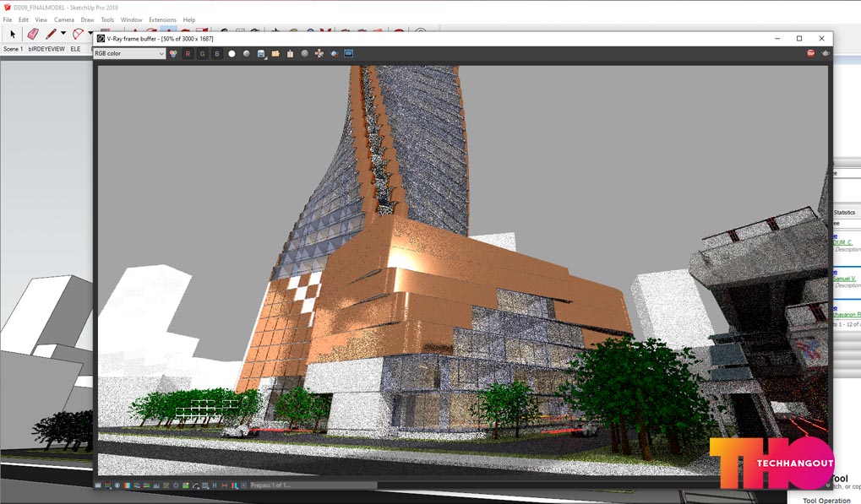Select the arrow Select tool in SketchUp
This screenshot has height=504, width=861.
13,34
